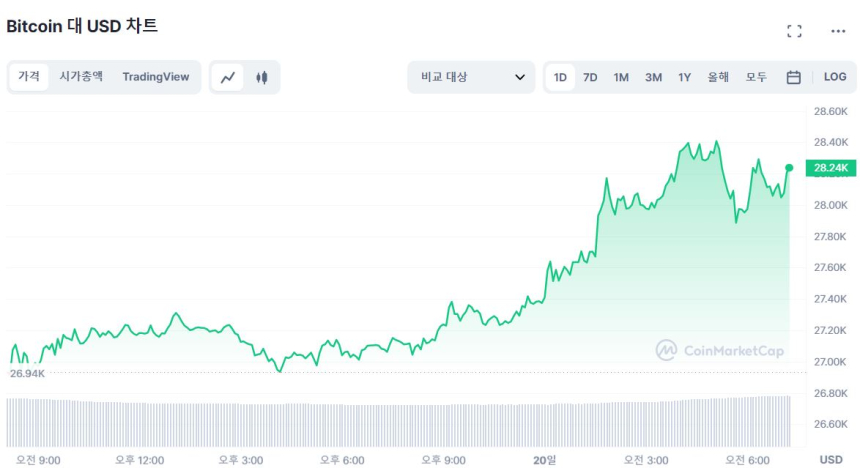Switch to the candlestick chart icon

(x=262, y=77)
